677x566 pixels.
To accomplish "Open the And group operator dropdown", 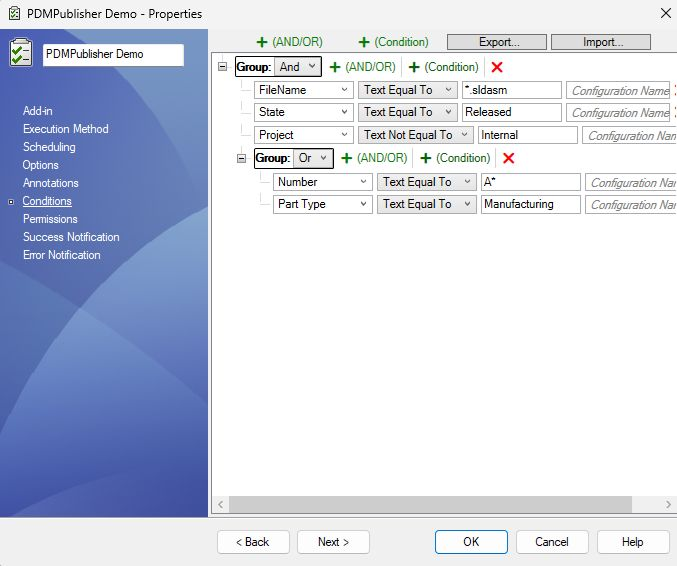I will click(298, 67).
